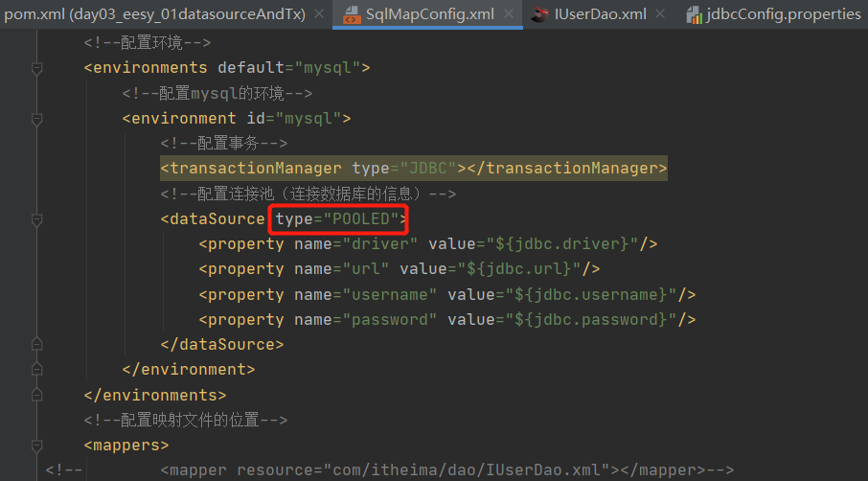Click the ${jdbc.url} value
The image size is (868, 481).
519,269
